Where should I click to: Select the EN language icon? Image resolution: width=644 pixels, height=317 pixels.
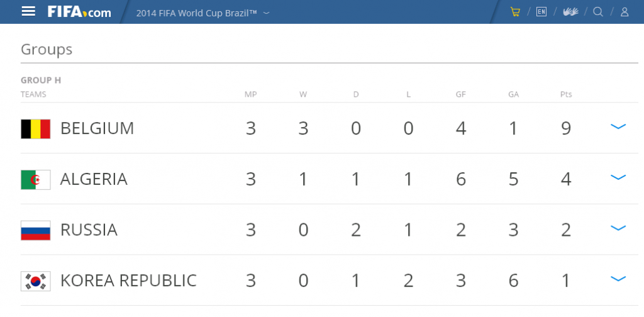[x=541, y=11]
